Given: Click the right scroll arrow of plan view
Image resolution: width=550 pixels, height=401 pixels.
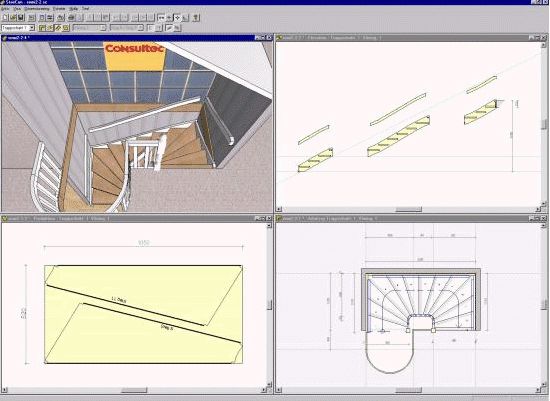Looking at the screenshot, I should tap(538, 390).
